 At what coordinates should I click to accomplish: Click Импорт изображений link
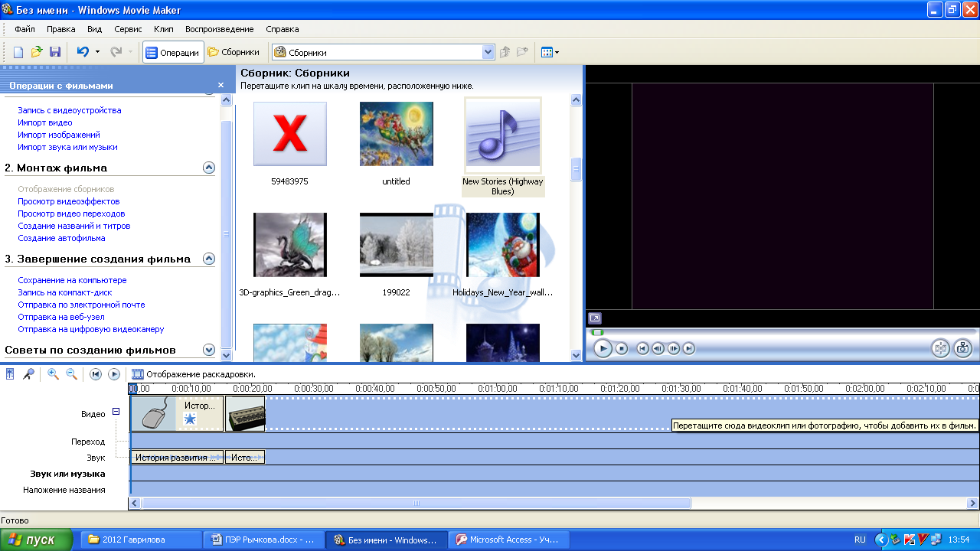59,135
